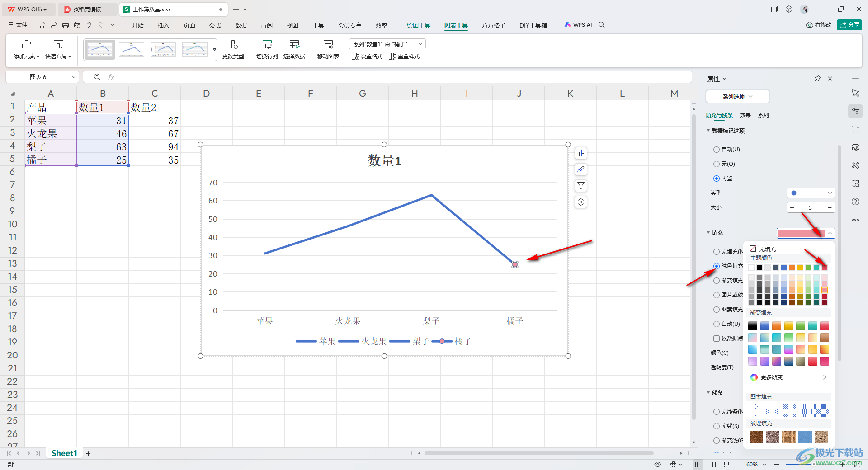Viewport: 868px width, 470px height.
Task: Collapse the Fill (填充) section
Action: coord(708,233)
